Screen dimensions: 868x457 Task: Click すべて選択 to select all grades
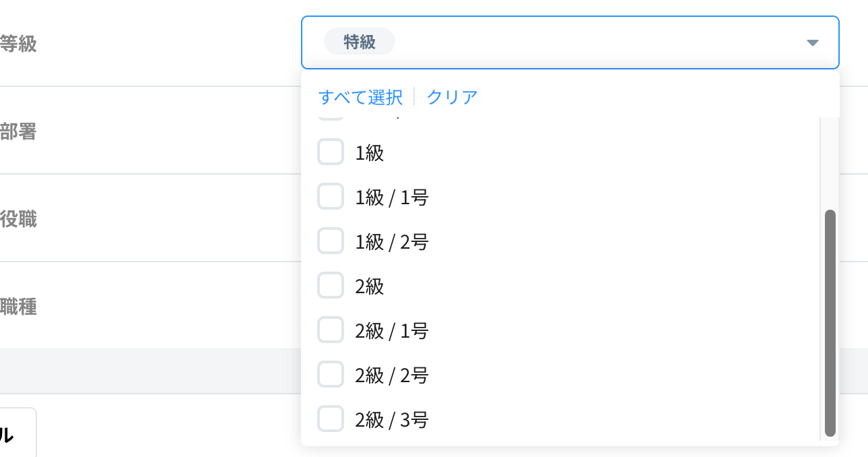coord(360,97)
